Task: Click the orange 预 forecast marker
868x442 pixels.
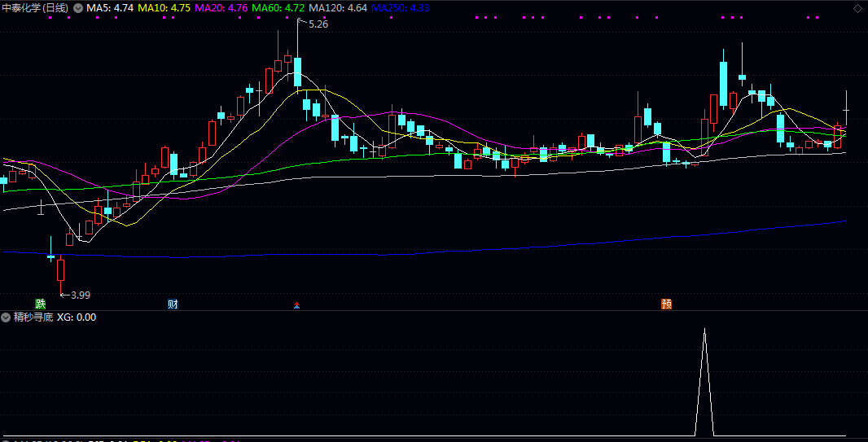Action: click(667, 304)
